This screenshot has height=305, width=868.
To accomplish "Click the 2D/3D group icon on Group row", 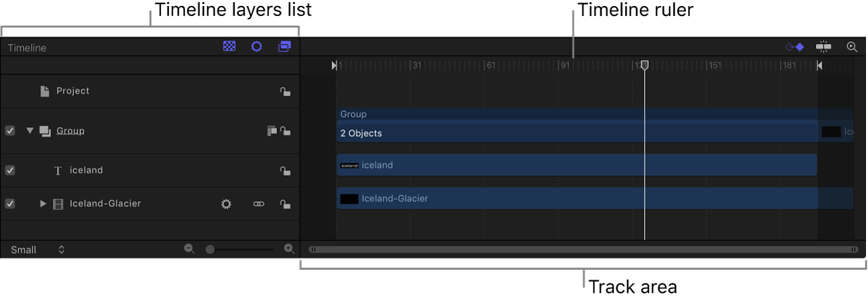I will (x=272, y=131).
